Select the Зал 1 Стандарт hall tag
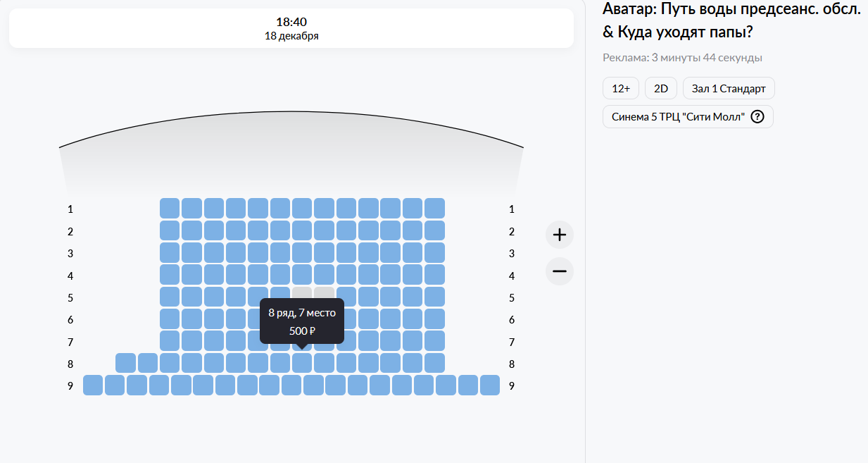The image size is (868, 463). [729, 88]
